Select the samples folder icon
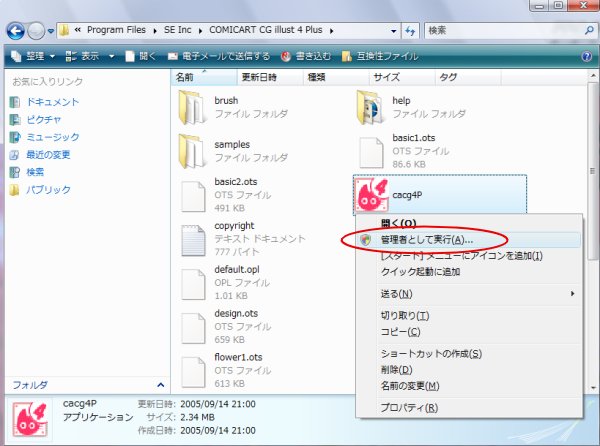This screenshot has height=446, width=600. click(192, 151)
